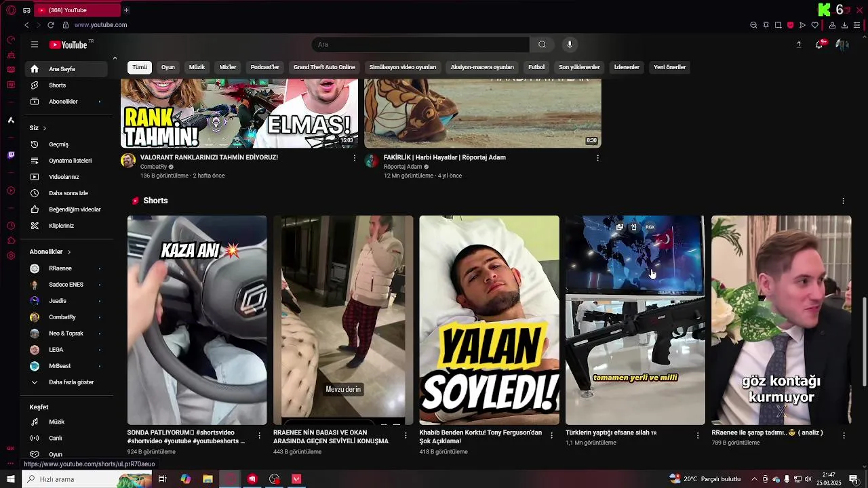Click the YouTube search field

[x=420, y=45]
